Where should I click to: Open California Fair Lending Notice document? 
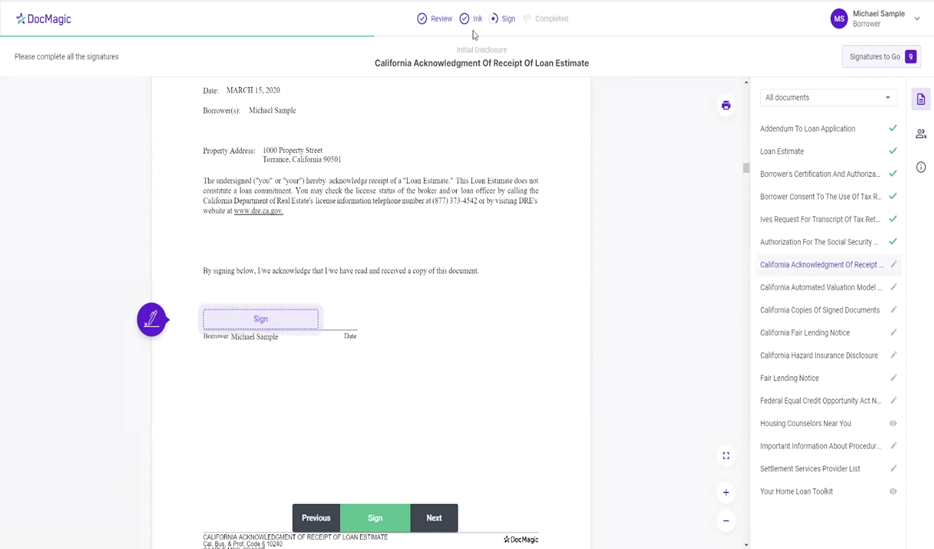(805, 332)
